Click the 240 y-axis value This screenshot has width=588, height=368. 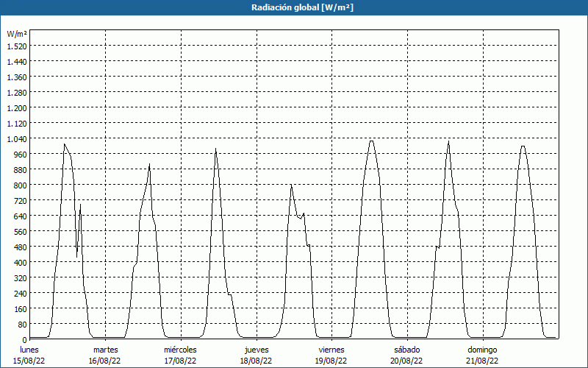point(21,293)
